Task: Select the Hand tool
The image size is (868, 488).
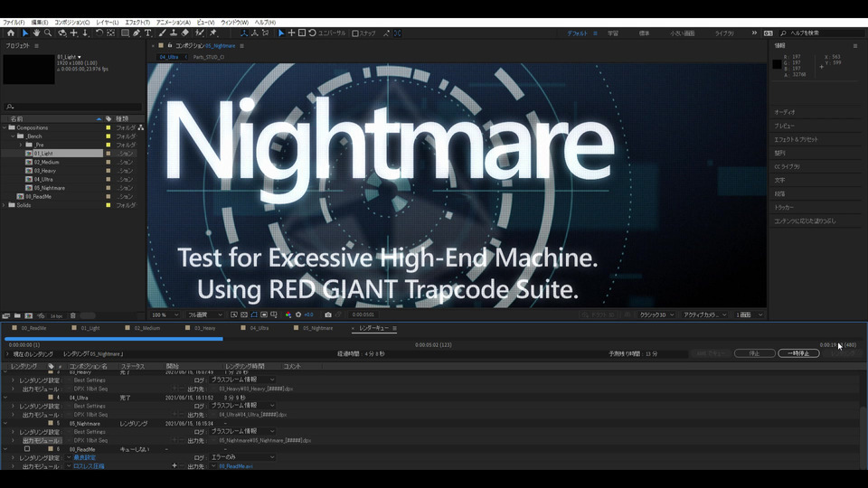Action: coord(36,33)
